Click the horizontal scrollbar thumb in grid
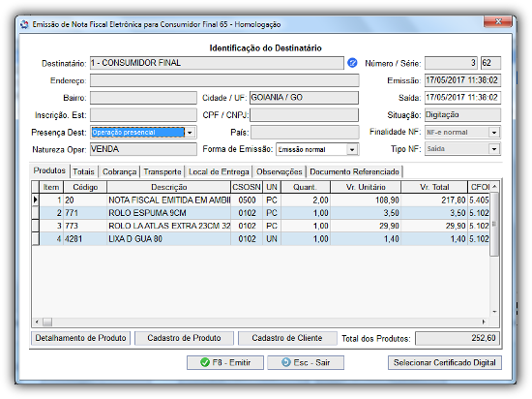Screen dimensions: 532x399 [x=47, y=322]
